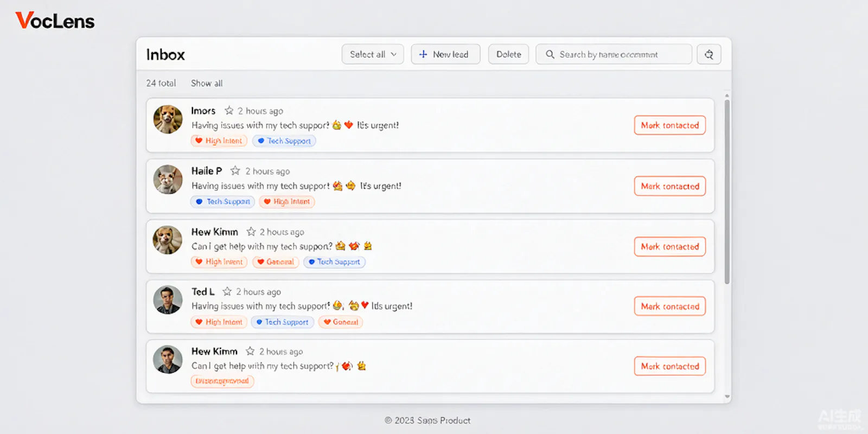The width and height of the screenshot is (868, 434).
Task: Mark Imors as contacted
Action: tap(670, 125)
